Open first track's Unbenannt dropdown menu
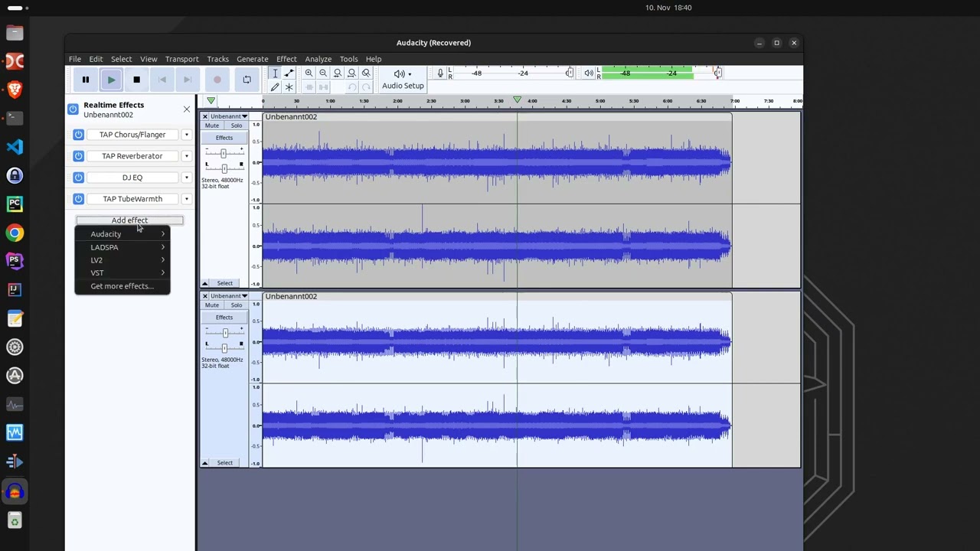The image size is (980, 551). pyautogui.click(x=229, y=116)
